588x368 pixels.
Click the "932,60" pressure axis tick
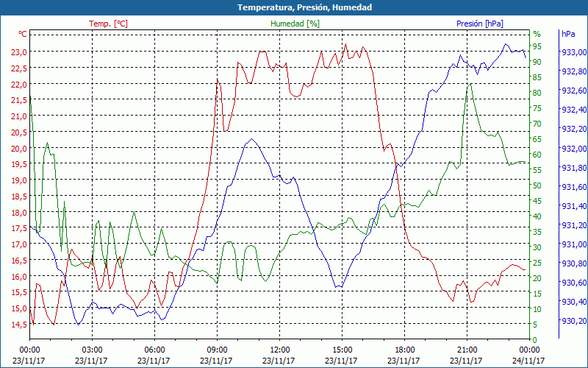(573, 91)
